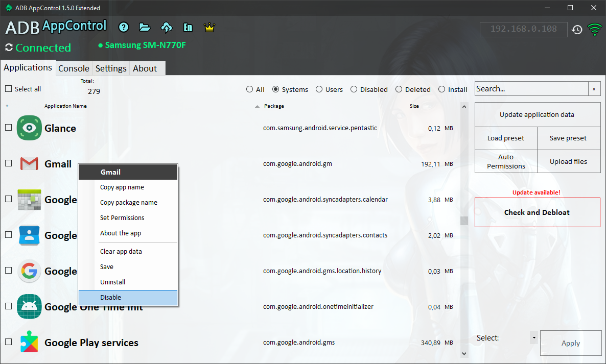
Task: Select the Disabled filter radio button
Action: click(x=354, y=89)
